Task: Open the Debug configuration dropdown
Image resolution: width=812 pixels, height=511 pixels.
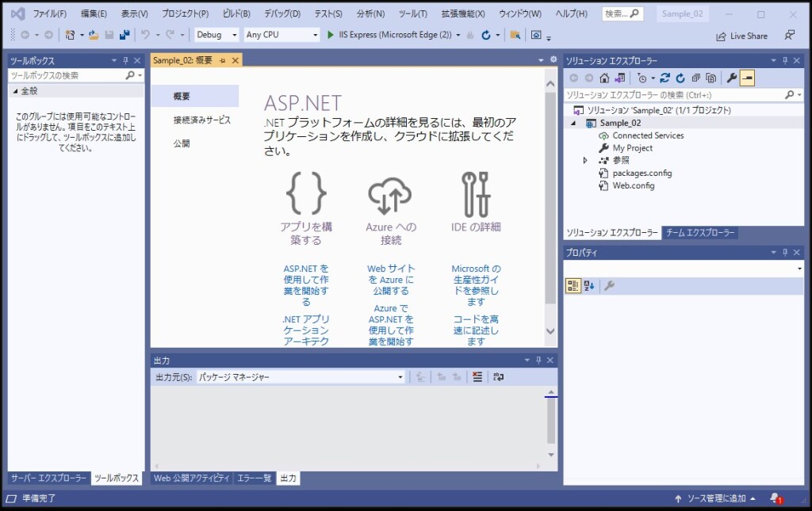Action: (x=216, y=35)
